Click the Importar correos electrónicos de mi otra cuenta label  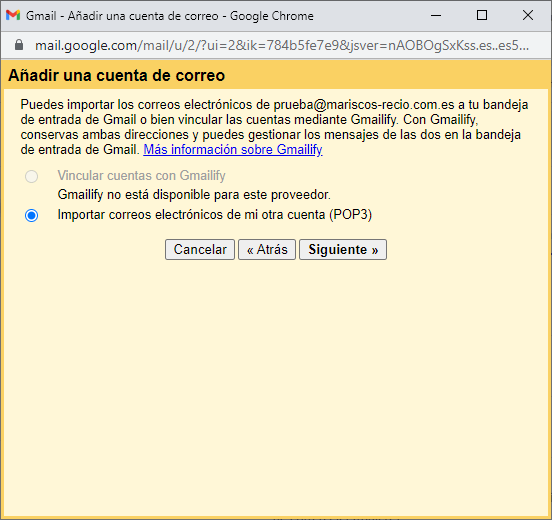(215, 214)
